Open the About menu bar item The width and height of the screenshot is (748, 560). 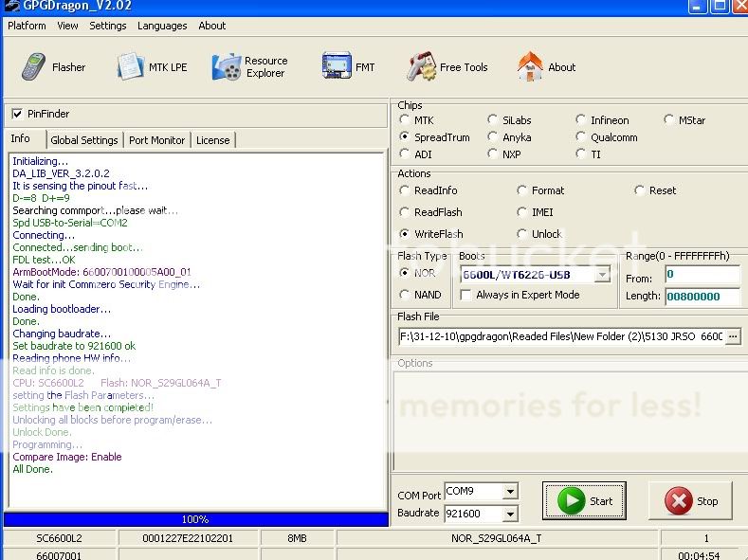point(211,26)
